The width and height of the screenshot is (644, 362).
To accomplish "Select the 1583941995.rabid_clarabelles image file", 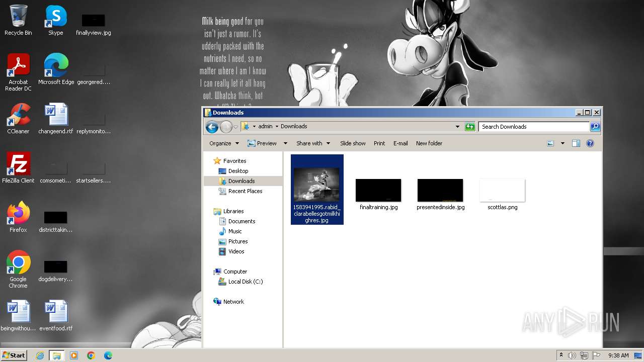I will point(317,190).
